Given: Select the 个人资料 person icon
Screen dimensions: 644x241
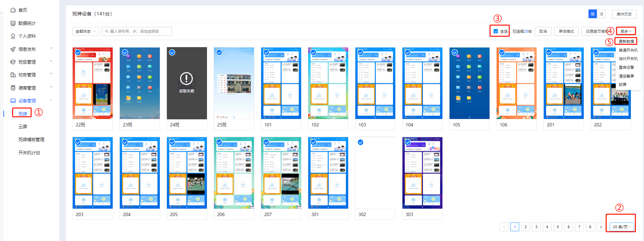Looking at the screenshot, I should point(13,36).
